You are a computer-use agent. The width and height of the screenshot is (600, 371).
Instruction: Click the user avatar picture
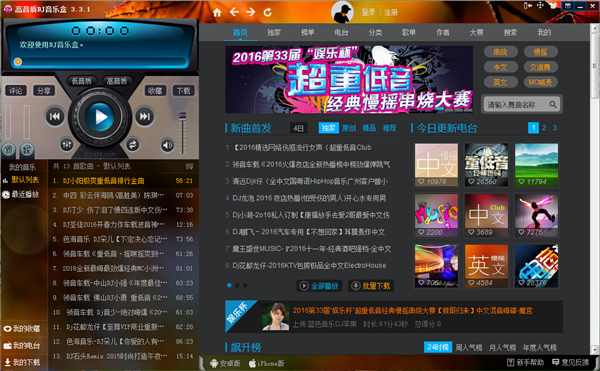point(342,12)
